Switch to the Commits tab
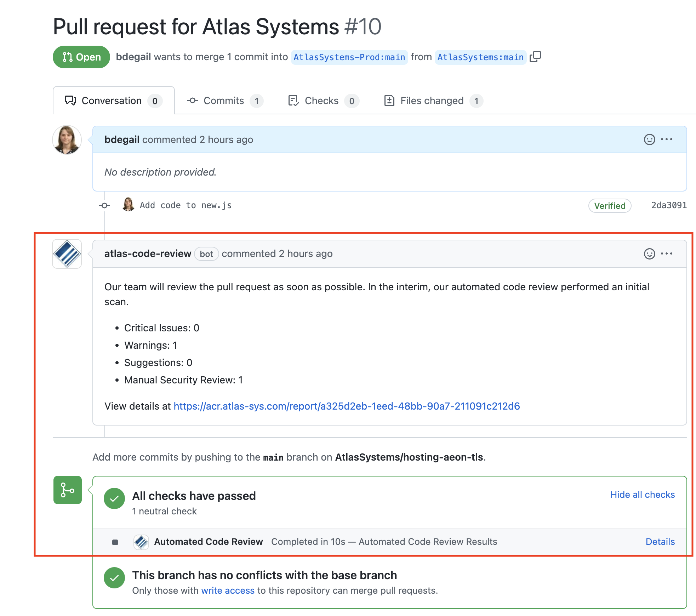The width and height of the screenshot is (696, 616). tap(224, 101)
